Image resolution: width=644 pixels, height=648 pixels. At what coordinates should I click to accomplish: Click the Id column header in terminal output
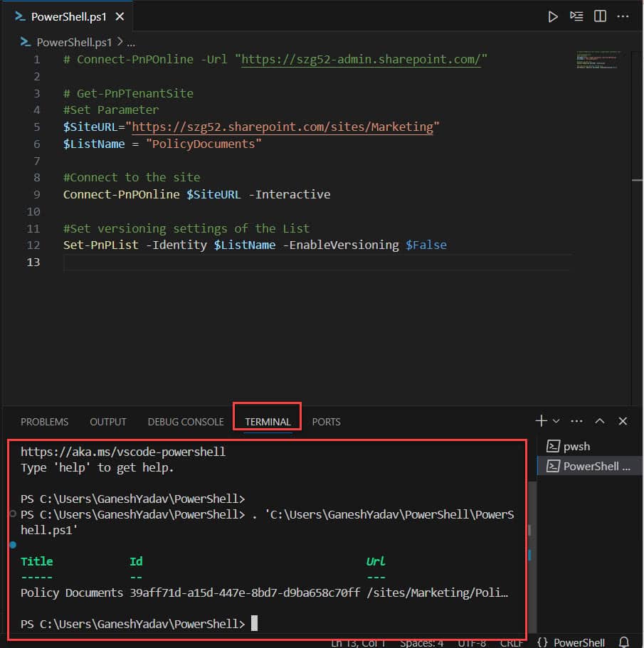tap(136, 561)
